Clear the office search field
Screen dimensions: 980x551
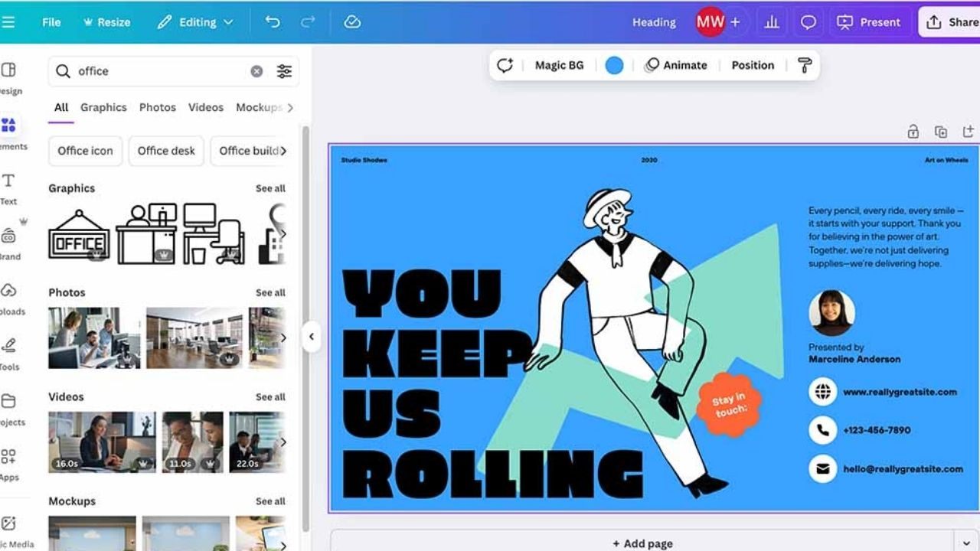[256, 70]
